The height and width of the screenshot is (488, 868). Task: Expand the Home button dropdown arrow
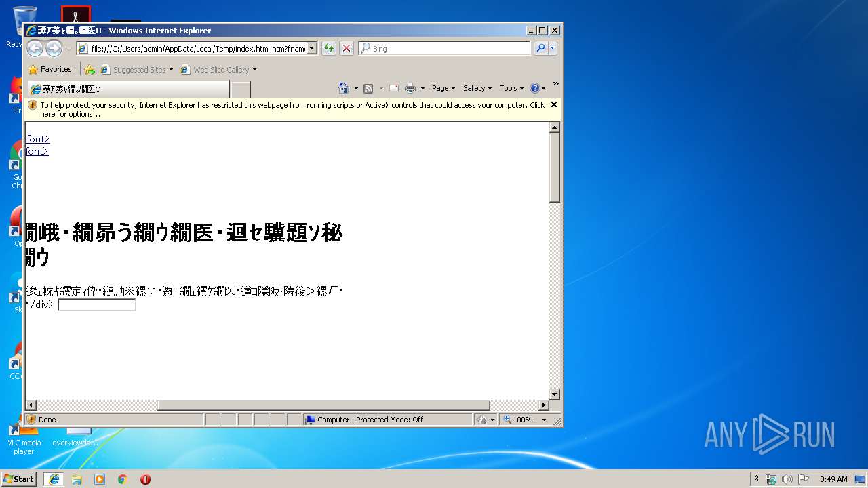click(356, 88)
